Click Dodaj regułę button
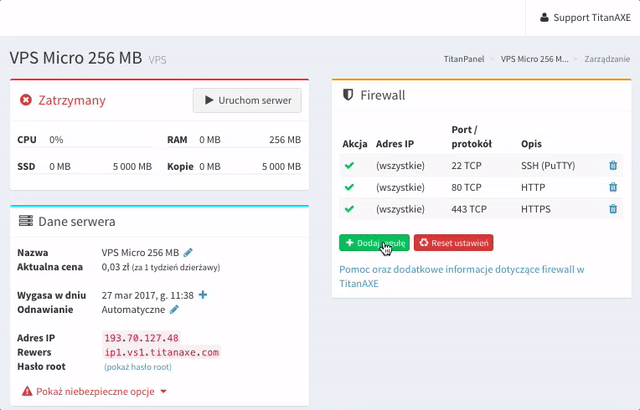Image resolution: width=640 pixels, height=410 pixels. (374, 243)
